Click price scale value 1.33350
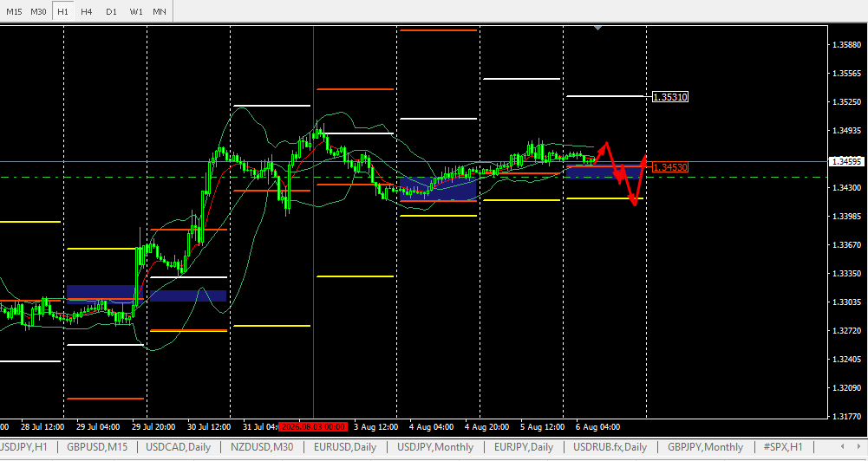 tap(847, 273)
